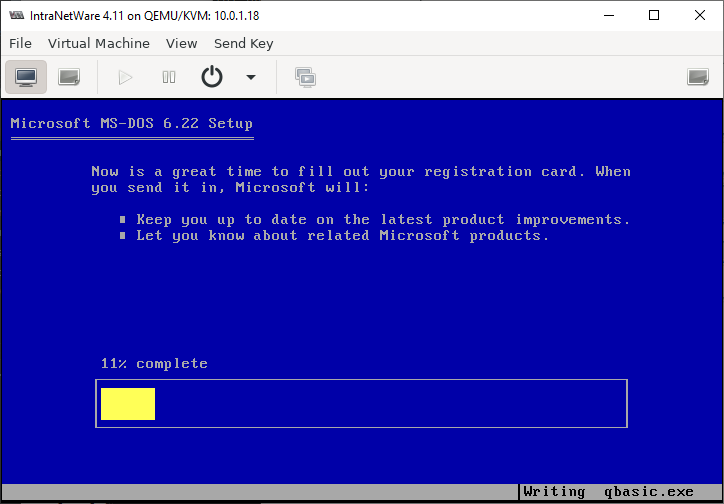The height and width of the screenshot is (504, 724).
Task: Open the File menu
Action: pyautogui.click(x=20, y=43)
